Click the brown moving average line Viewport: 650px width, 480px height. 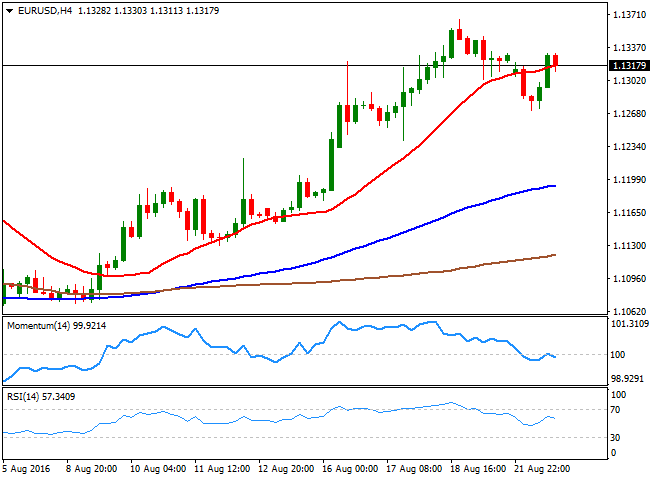(400, 277)
